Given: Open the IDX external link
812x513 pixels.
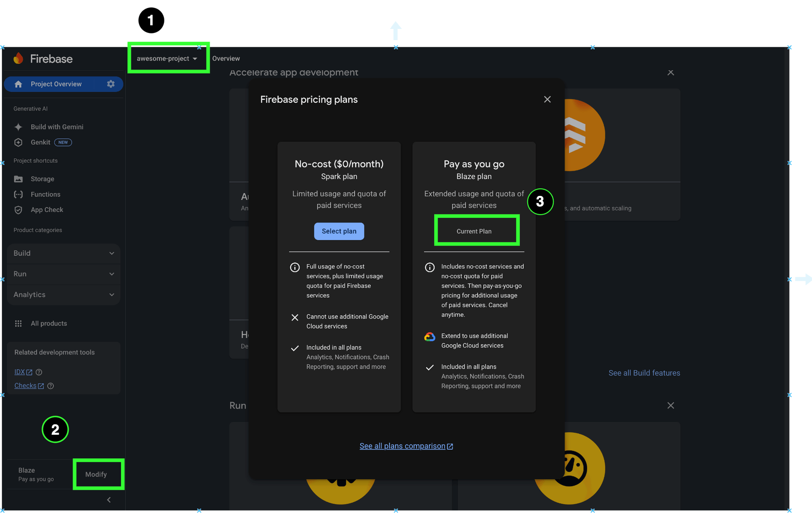Looking at the screenshot, I should [x=23, y=372].
